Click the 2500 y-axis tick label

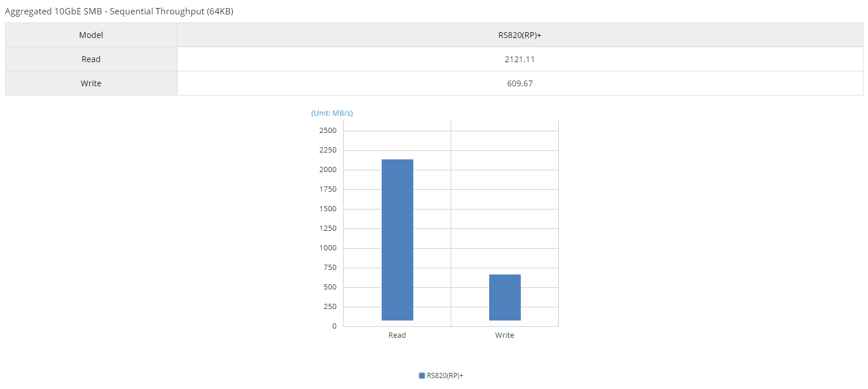(328, 131)
